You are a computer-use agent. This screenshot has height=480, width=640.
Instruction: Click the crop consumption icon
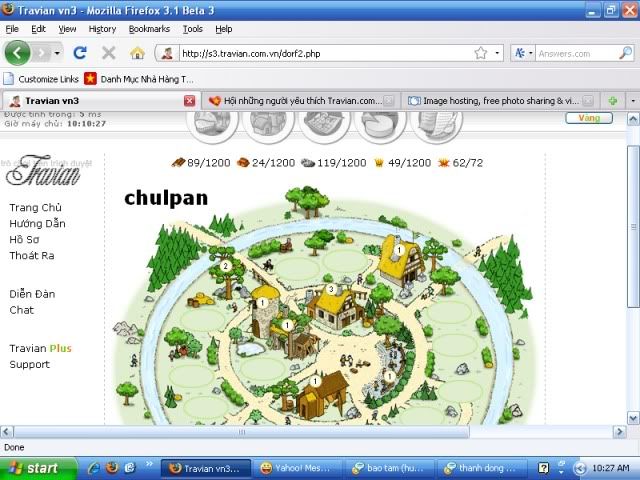click(x=443, y=163)
